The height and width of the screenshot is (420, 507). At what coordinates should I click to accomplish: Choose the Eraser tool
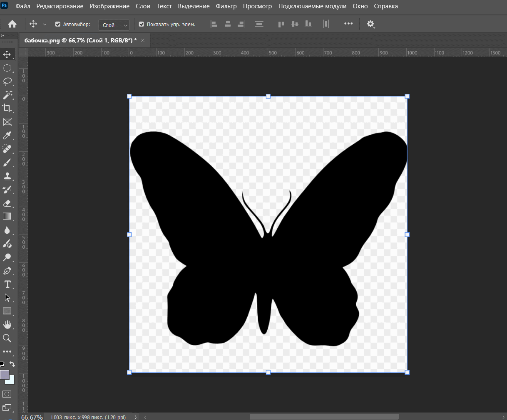7,203
